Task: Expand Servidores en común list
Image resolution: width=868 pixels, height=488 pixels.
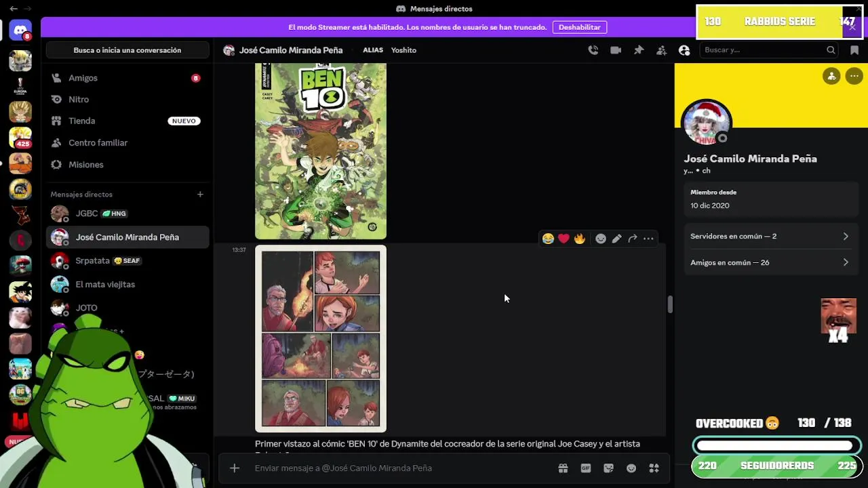Action: click(x=770, y=237)
